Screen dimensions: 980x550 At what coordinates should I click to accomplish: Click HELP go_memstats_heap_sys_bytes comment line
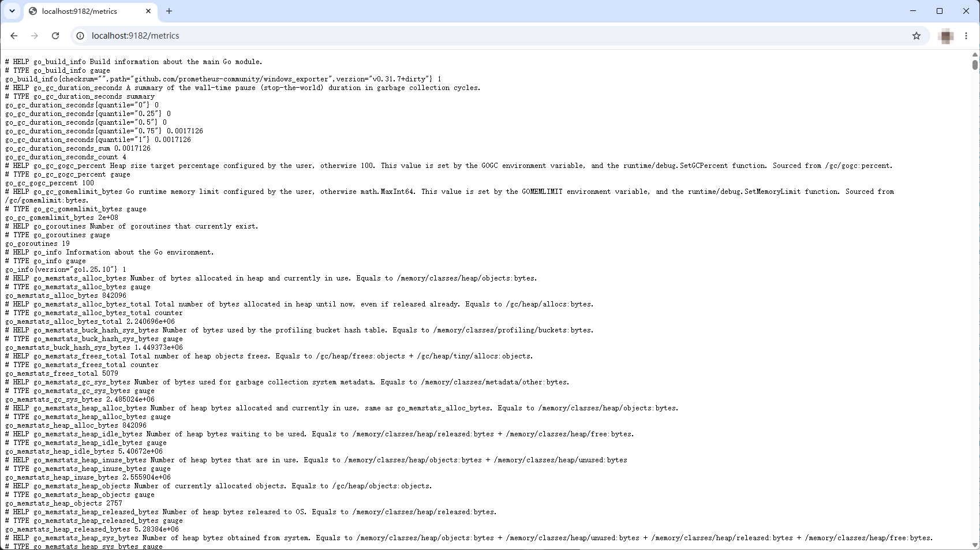pyautogui.click(x=469, y=538)
